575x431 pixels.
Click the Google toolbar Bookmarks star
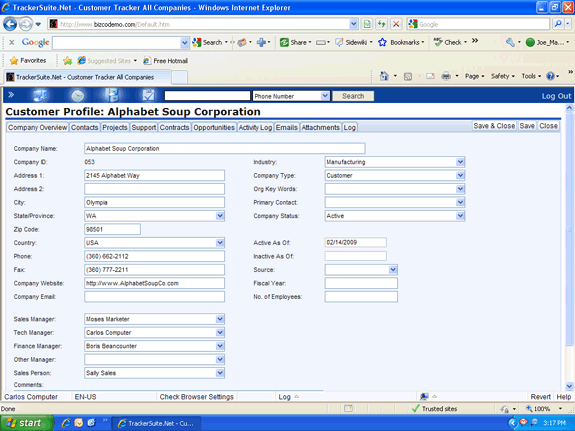coord(382,42)
